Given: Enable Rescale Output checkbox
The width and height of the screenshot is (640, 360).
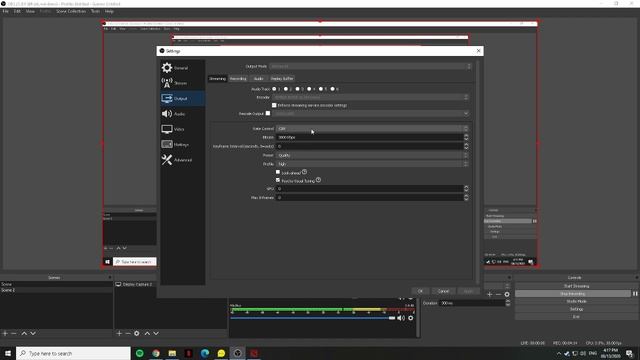Looking at the screenshot, I should (268, 113).
